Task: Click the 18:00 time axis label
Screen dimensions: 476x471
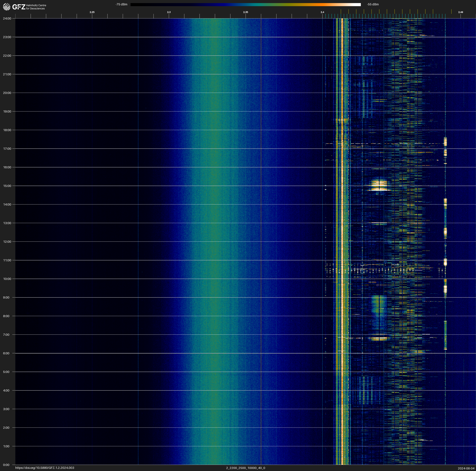Action: click(7, 130)
